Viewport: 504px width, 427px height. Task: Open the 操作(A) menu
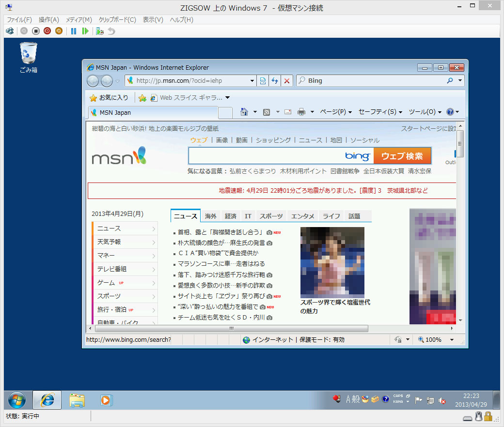49,19
